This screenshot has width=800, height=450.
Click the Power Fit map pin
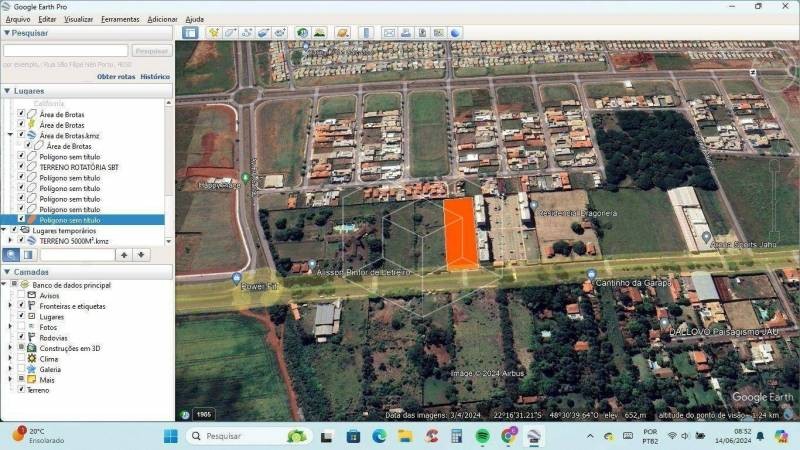click(236, 279)
